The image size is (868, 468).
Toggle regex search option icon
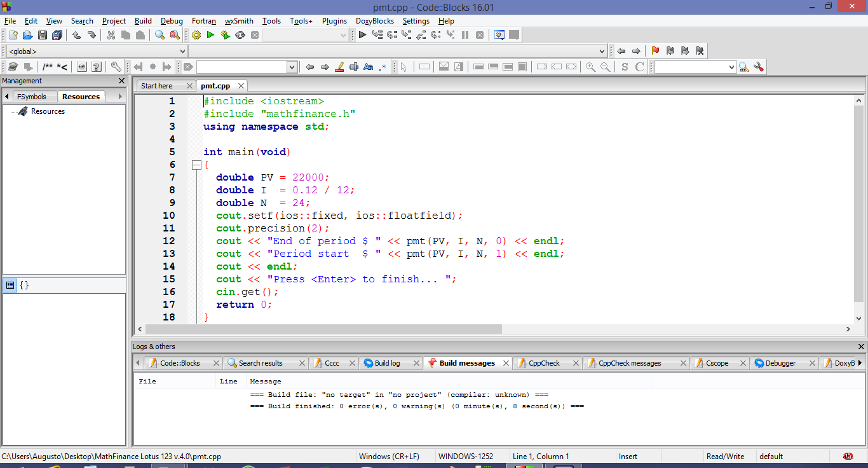383,67
